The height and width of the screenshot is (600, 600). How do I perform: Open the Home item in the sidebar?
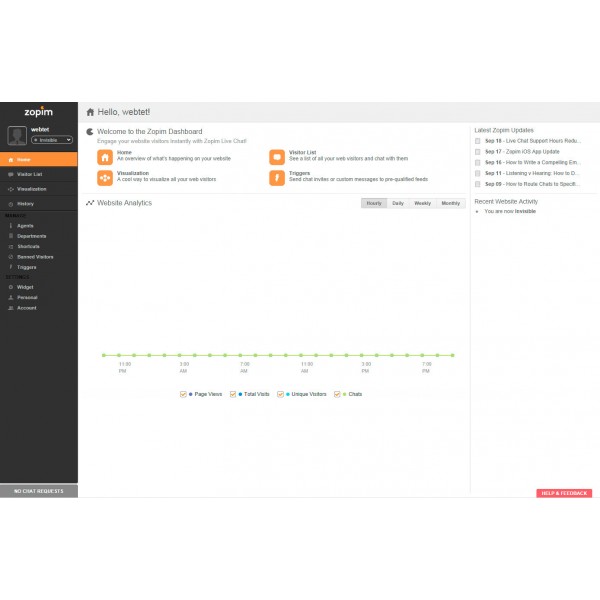[38, 160]
